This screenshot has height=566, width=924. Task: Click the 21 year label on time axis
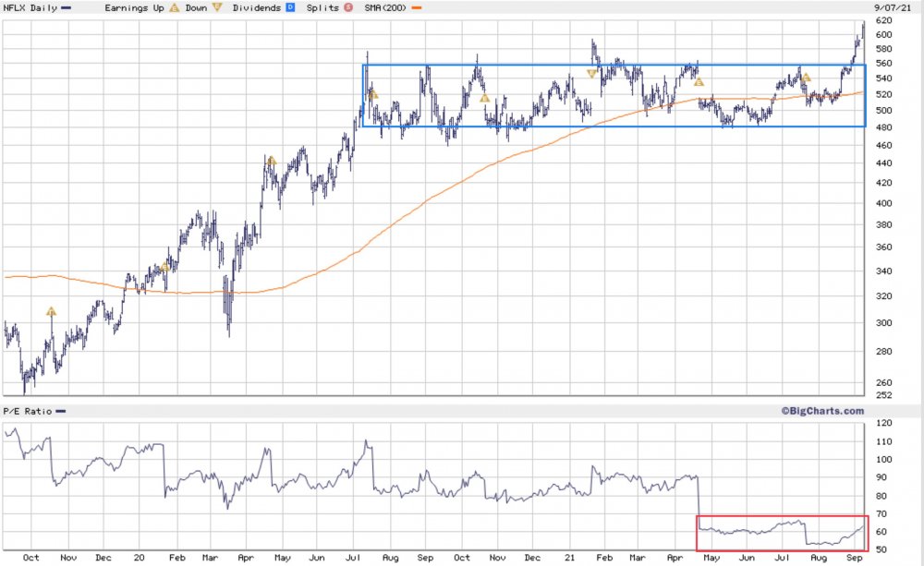(x=569, y=557)
